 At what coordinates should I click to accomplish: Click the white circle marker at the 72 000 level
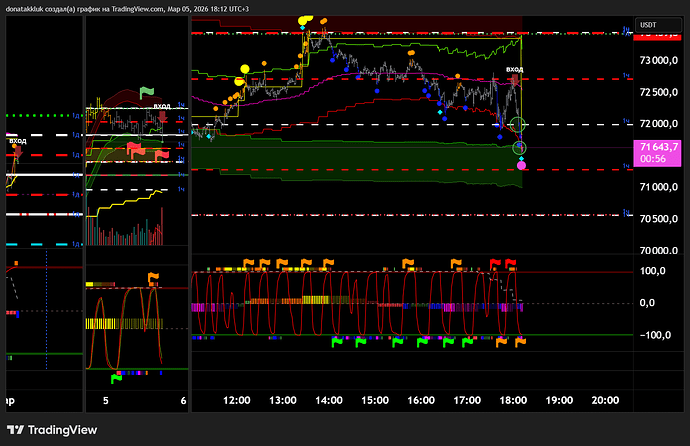click(518, 125)
